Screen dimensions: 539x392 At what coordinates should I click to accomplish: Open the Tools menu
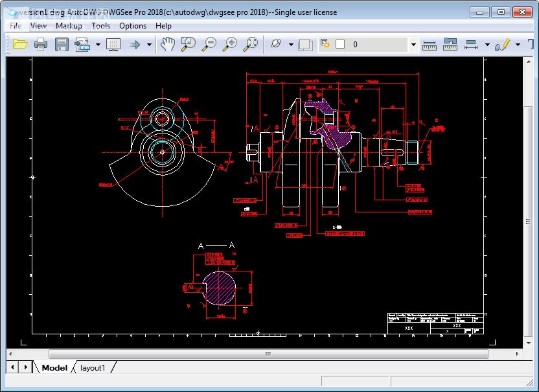click(x=100, y=26)
